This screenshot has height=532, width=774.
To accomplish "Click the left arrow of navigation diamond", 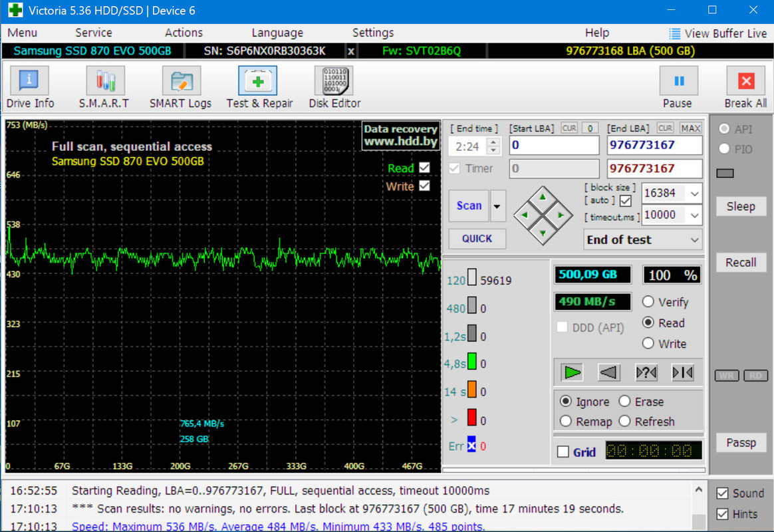I will pos(524,215).
